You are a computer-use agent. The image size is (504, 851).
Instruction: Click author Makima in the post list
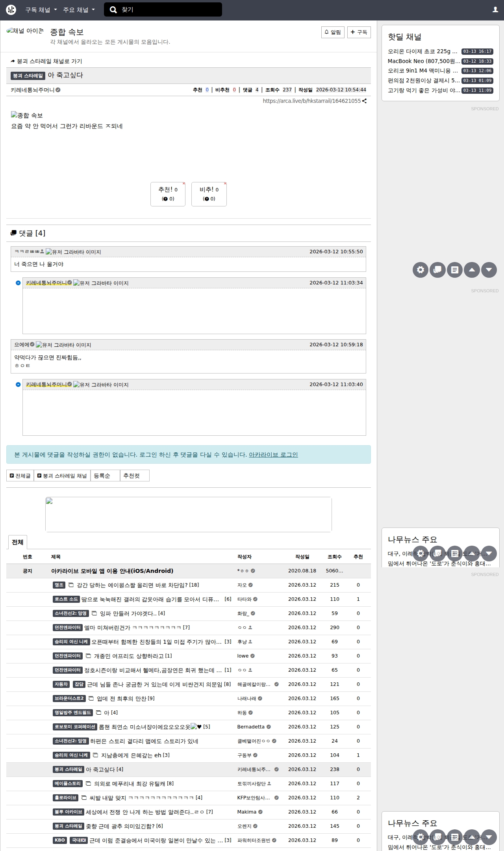coord(247,812)
